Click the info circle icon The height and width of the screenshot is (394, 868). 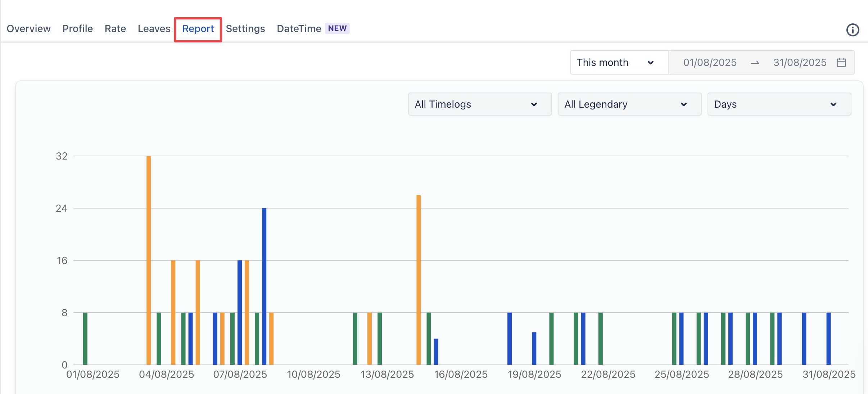click(x=853, y=30)
